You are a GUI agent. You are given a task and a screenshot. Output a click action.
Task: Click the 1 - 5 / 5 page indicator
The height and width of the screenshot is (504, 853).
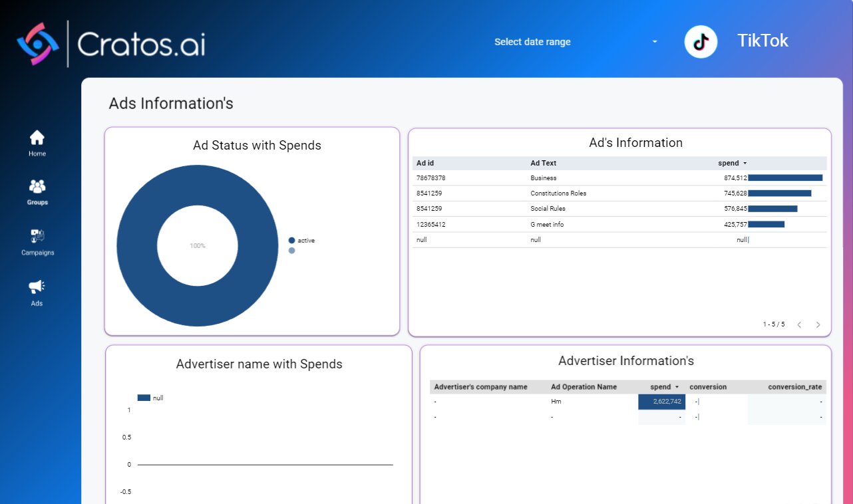(774, 324)
